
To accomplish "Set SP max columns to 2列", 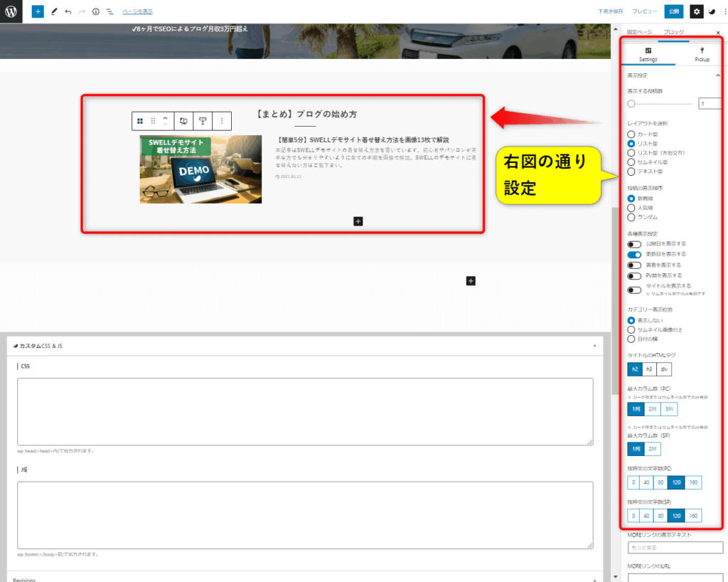I will point(653,449).
